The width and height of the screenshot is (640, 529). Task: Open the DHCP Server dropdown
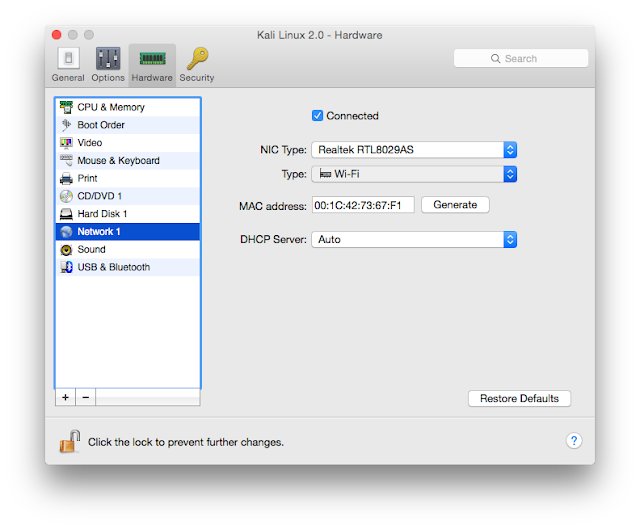pos(414,239)
